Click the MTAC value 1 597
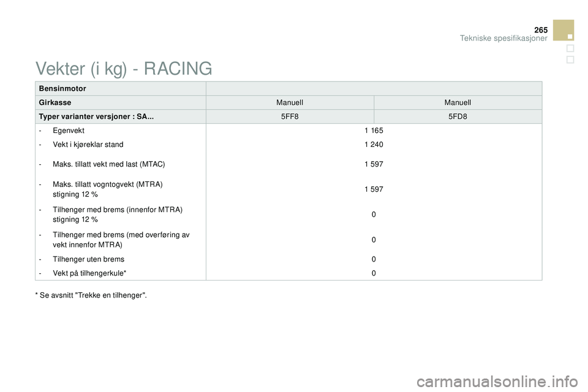 pyautogui.click(x=374, y=164)
